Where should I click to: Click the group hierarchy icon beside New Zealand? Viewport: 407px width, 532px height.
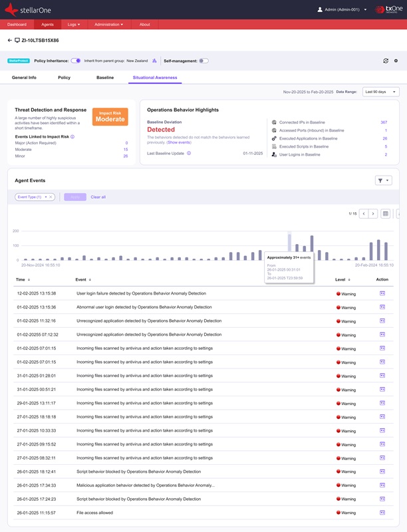click(155, 61)
